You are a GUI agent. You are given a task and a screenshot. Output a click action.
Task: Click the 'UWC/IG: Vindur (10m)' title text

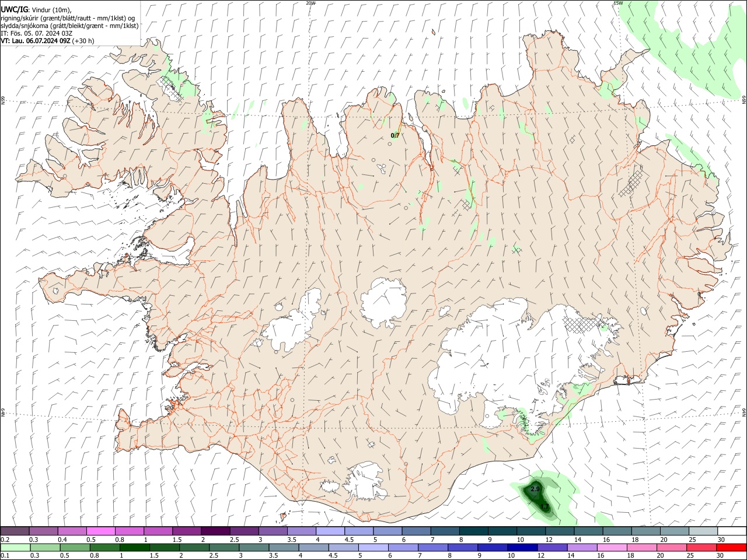(x=37, y=10)
